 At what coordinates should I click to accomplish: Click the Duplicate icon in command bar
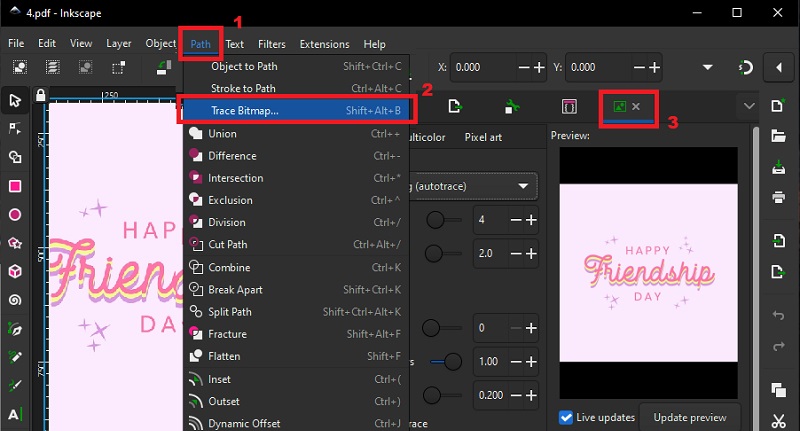[778, 390]
